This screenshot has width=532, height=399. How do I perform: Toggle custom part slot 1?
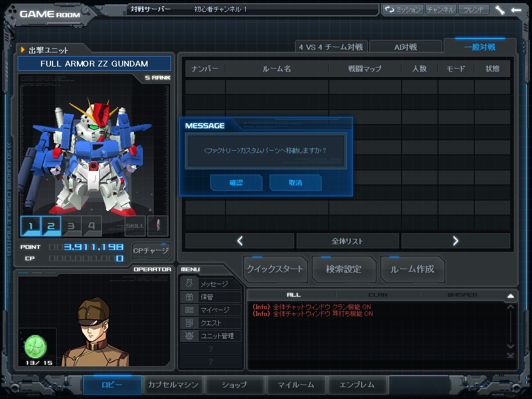[31, 226]
